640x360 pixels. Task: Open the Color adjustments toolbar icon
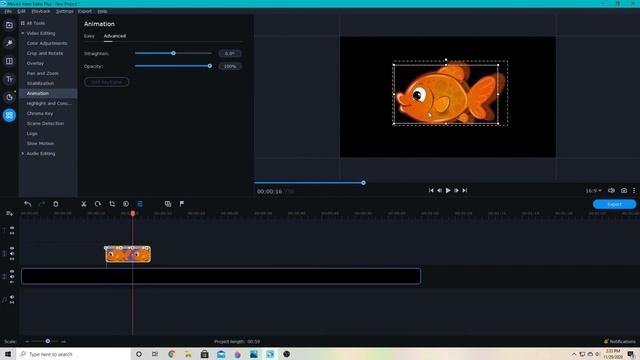(126, 204)
